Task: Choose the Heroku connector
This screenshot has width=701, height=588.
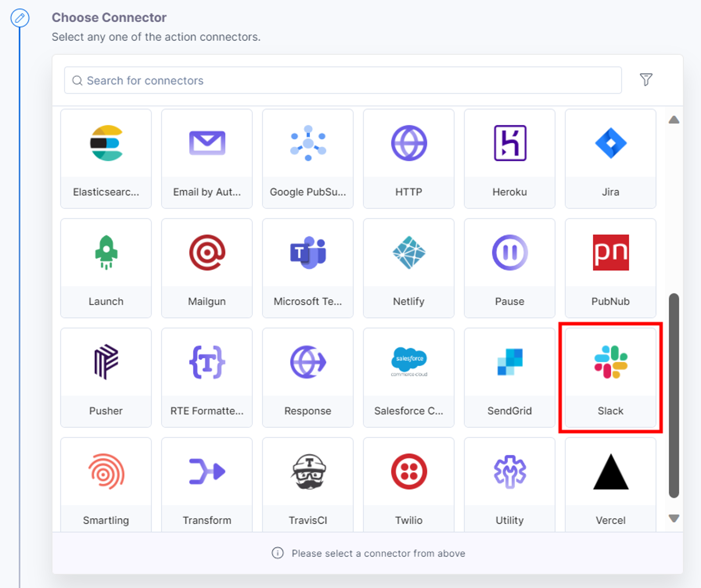Action: tap(510, 159)
